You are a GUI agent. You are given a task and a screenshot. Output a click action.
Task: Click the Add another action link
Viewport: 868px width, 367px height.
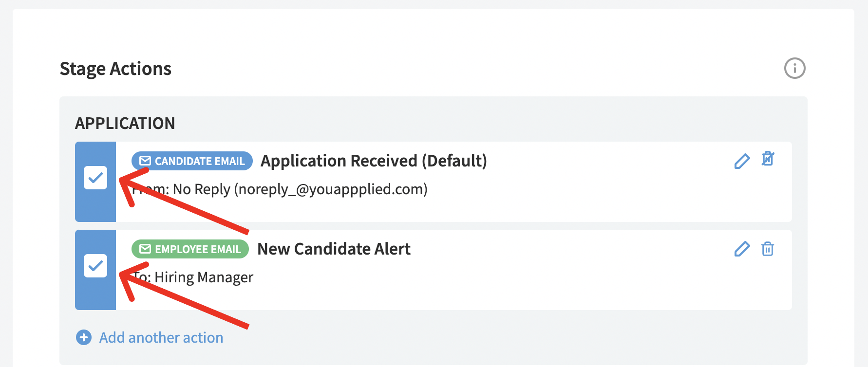[161, 337]
